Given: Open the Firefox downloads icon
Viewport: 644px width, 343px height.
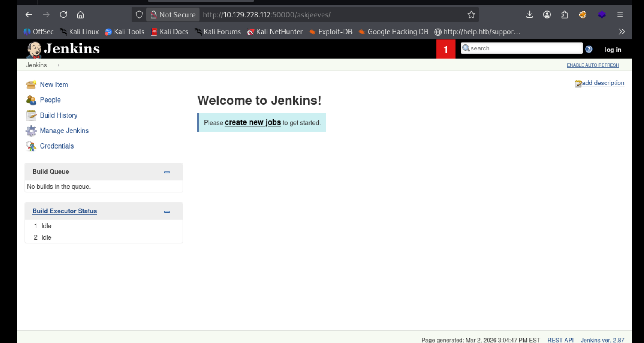Looking at the screenshot, I should pyautogui.click(x=529, y=15).
